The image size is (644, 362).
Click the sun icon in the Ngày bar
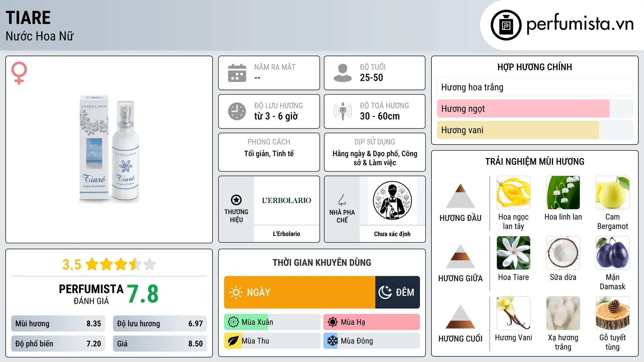(x=236, y=292)
